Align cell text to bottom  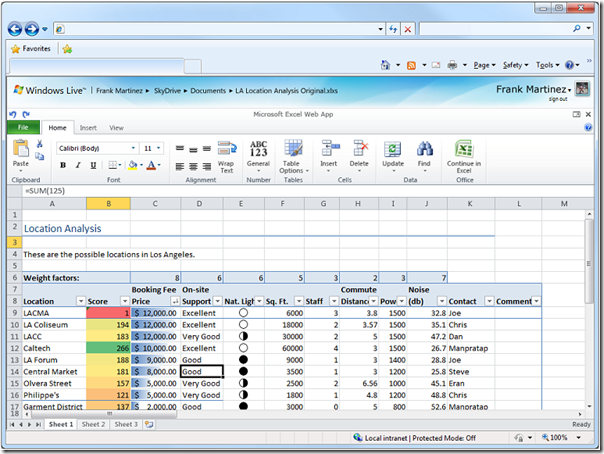click(x=207, y=149)
